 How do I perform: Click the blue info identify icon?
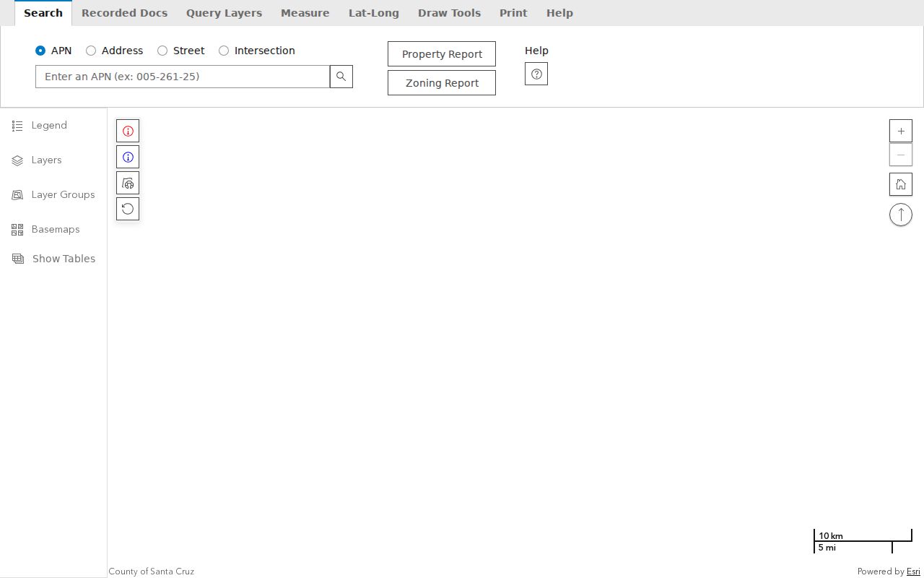128,157
